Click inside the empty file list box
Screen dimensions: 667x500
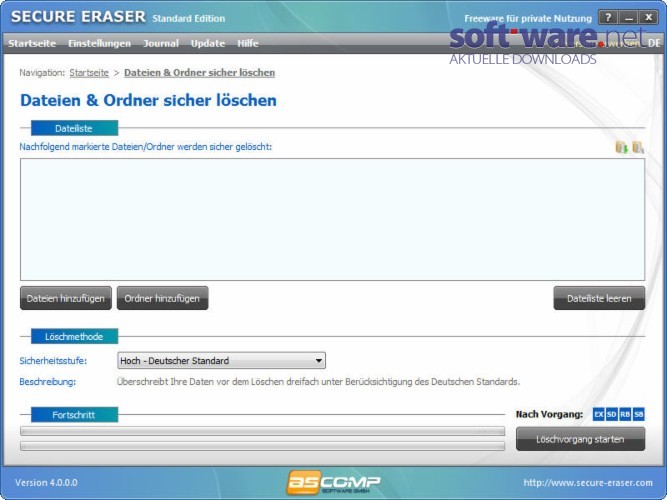[x=332, y=220]
